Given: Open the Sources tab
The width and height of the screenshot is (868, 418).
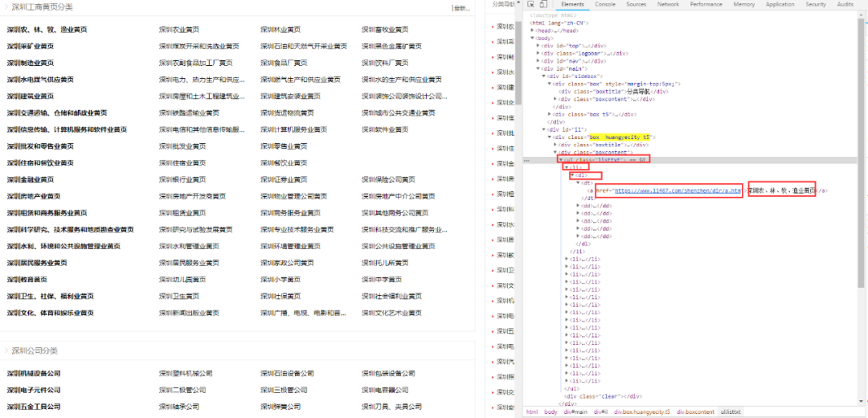Looking at the screenshot, I should pos(636,5).
